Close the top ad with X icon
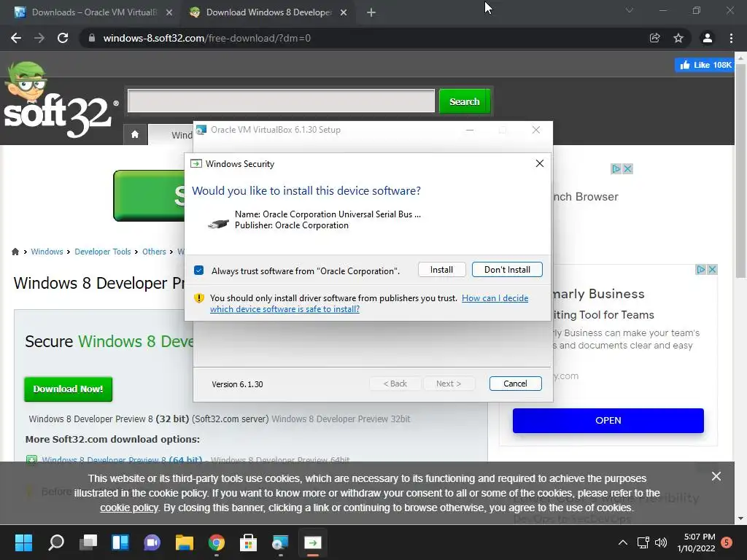 click(x=628, y=168)
